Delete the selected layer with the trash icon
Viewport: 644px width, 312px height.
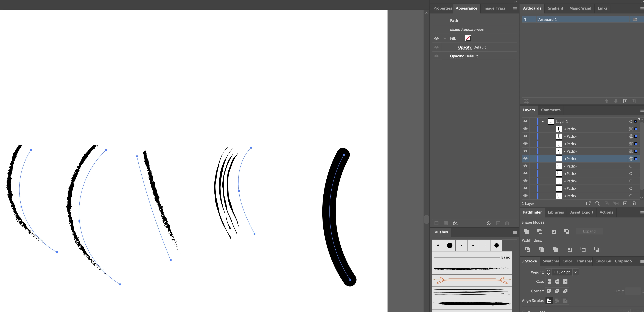(x=634, y=203)
